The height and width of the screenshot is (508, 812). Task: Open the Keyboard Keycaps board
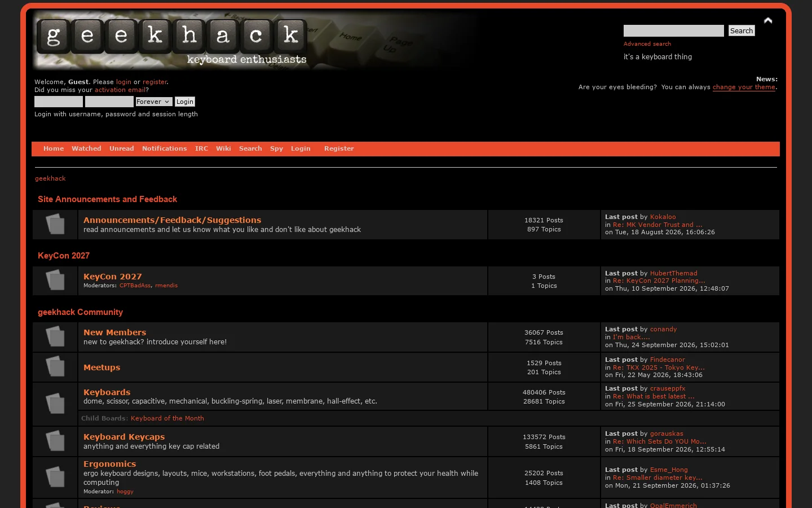[x=124, y=437]
